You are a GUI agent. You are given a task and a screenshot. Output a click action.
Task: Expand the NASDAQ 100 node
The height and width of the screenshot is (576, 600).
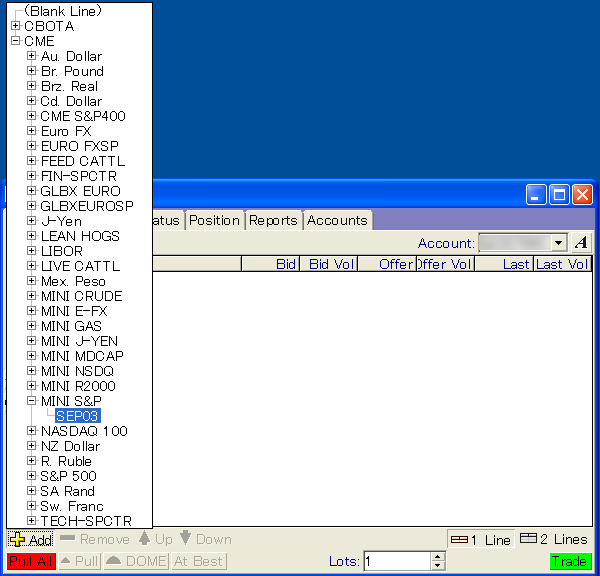tap(32, 431)
